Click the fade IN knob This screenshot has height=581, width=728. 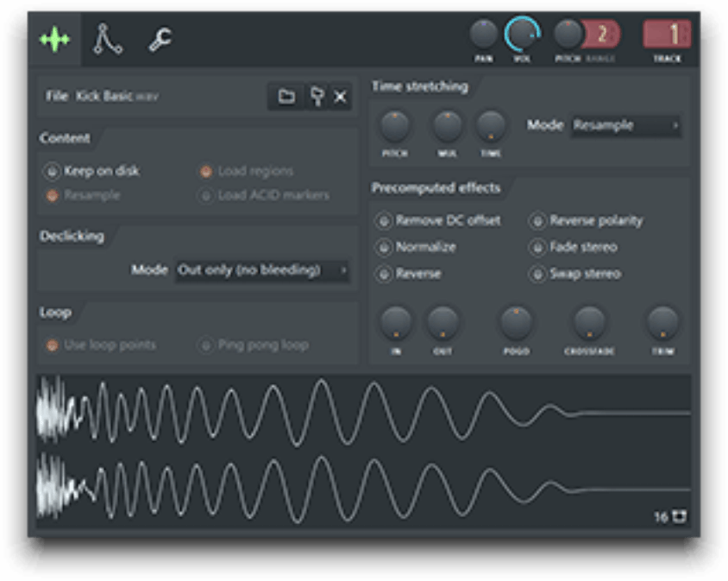[x=396, y=322]
